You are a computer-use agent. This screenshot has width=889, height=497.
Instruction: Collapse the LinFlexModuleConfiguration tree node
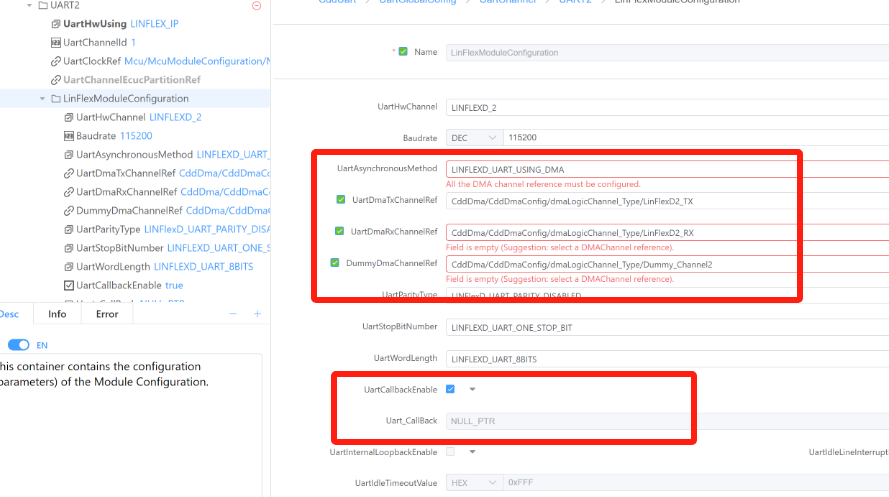click(x=42, y=99)
